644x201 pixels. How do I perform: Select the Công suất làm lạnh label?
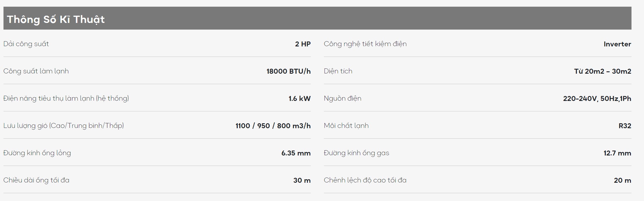pos(36,71)
